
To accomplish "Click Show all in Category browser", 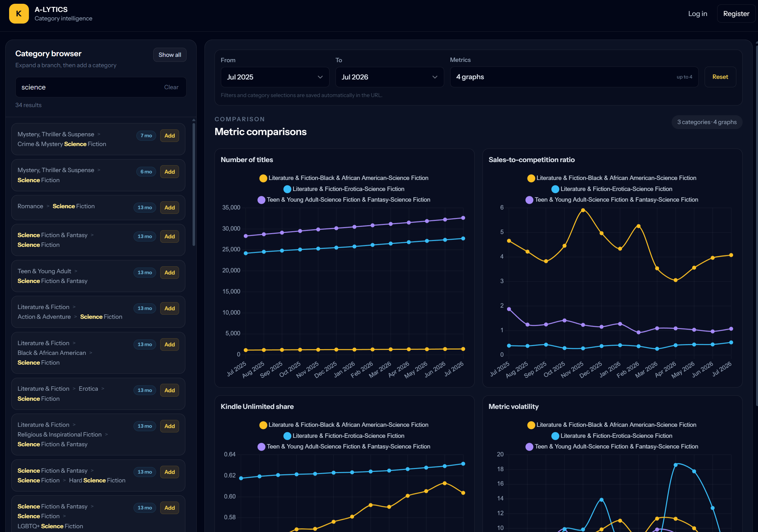I will coord(170,55).
